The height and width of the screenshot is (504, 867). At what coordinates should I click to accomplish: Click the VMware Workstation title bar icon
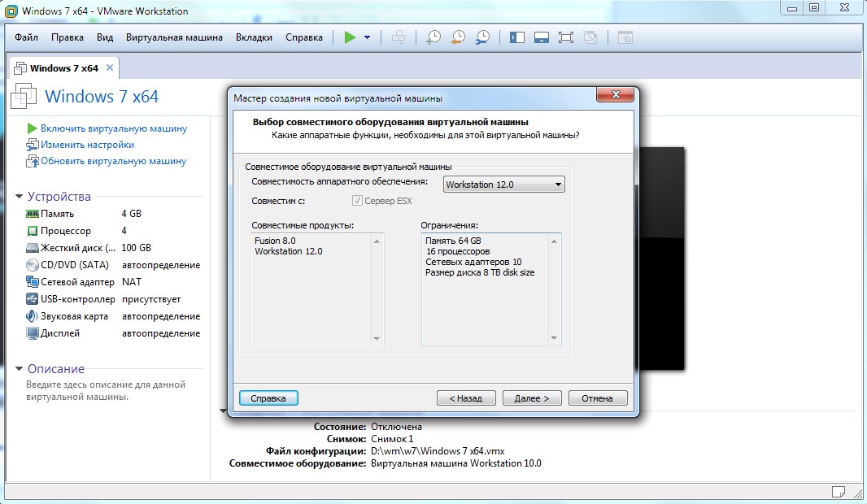click(x=11, y=11)
